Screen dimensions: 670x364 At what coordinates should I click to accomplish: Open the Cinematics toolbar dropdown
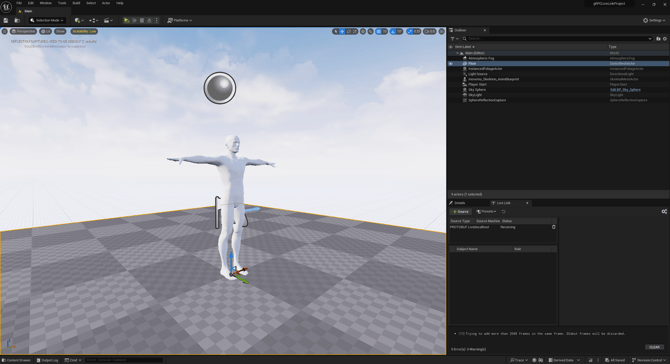click(x=108, y=21)
